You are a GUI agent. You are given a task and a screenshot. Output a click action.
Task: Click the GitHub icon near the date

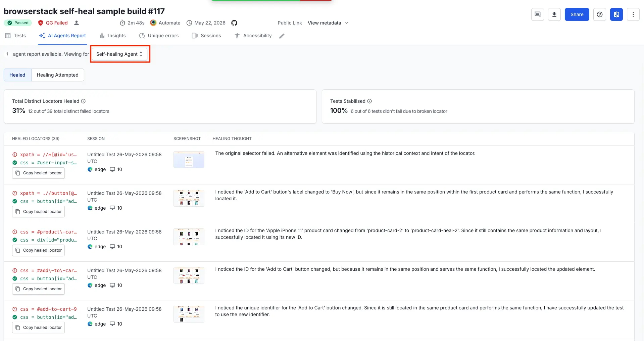tap(234, 23)
